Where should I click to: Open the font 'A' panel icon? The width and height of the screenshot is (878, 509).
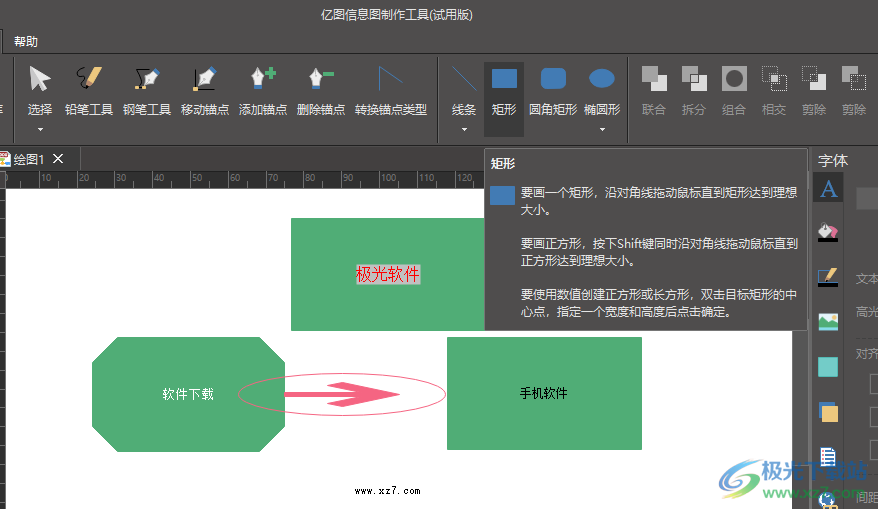[828, 188]
